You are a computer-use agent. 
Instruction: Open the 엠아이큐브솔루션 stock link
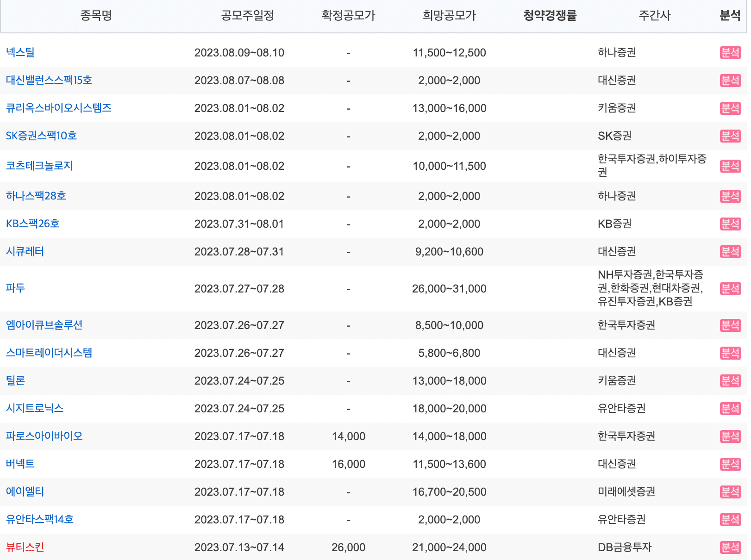click(44, 325)
